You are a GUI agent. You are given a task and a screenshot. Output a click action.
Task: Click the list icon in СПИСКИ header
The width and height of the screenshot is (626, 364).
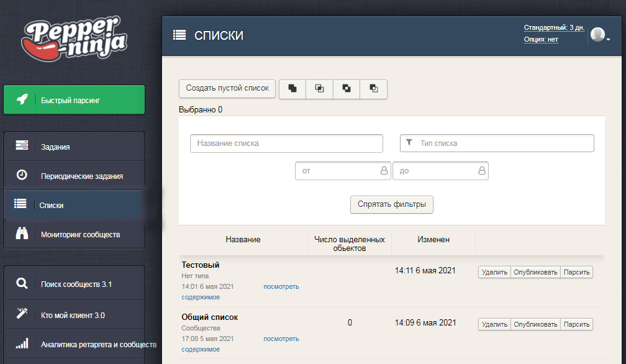coord(179,35)
